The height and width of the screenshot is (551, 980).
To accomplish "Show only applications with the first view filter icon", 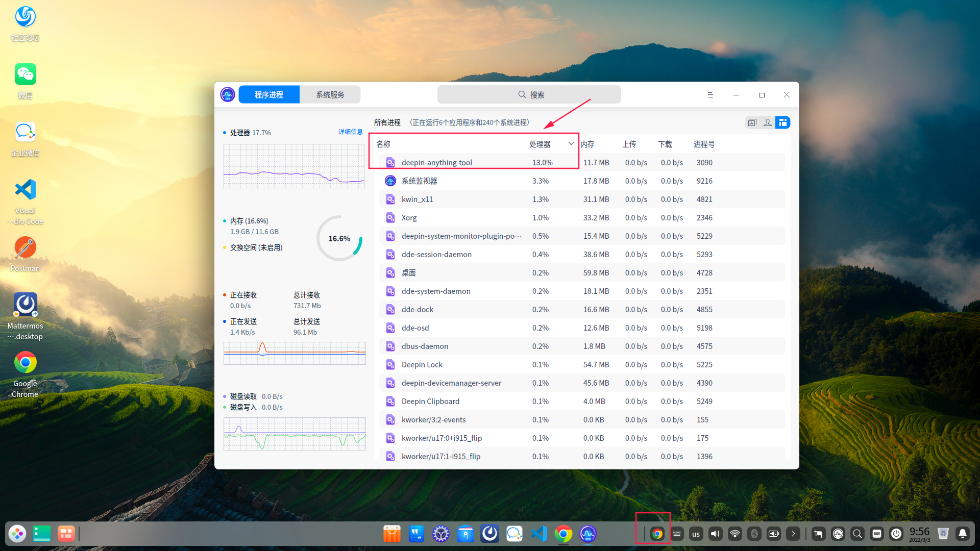I will (752, 122).
